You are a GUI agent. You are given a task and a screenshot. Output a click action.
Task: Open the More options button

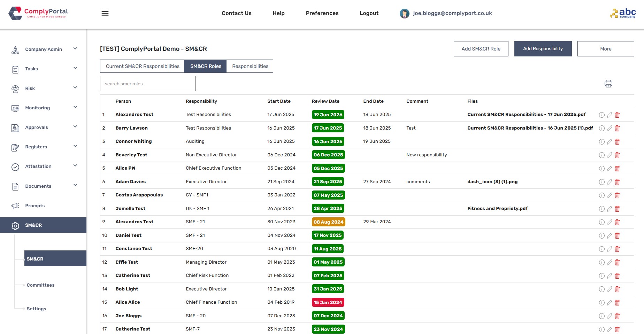605,49
